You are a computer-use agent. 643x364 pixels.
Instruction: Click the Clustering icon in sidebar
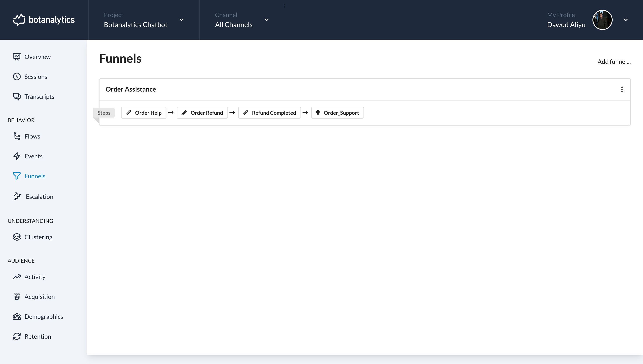pos(17,237)
